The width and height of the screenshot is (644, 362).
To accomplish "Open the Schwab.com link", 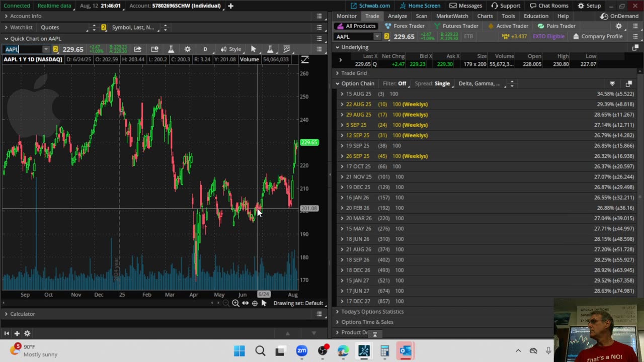I will click(370, 6).
